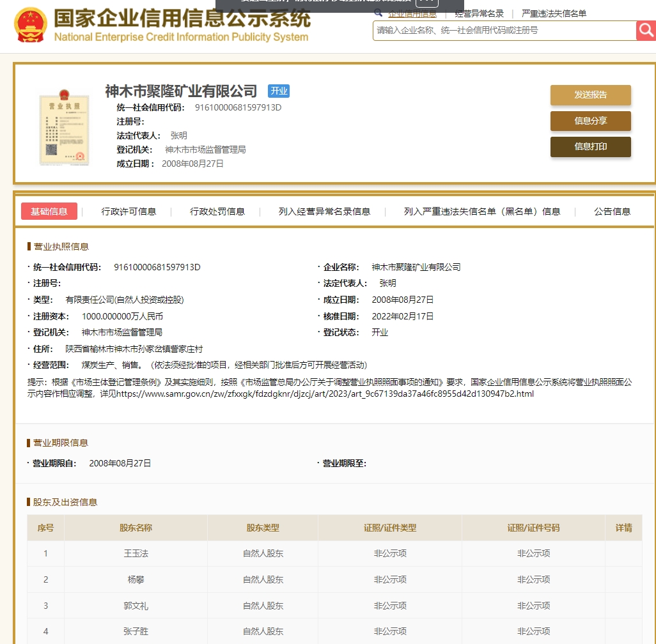Select shareholder row 王玉法 in table
The image size is (656, 644).
pyautogui.click(x=136, y=553)
